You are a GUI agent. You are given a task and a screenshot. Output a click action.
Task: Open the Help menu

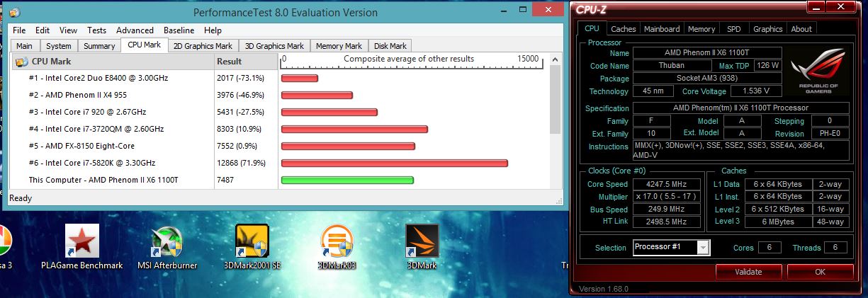[x=213, y=30]
